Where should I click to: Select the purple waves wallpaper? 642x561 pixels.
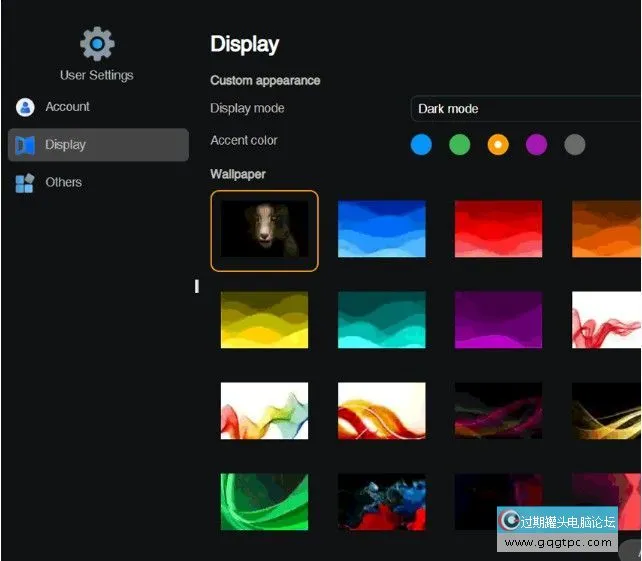(x=498, y=320)
